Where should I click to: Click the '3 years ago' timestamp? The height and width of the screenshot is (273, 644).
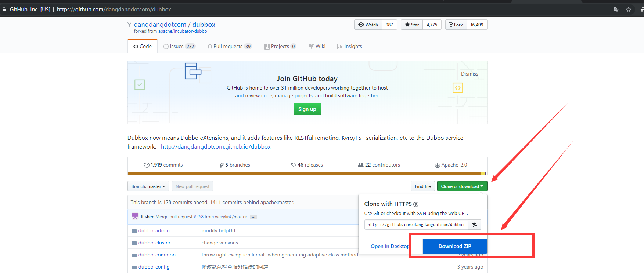click(470, 267)
